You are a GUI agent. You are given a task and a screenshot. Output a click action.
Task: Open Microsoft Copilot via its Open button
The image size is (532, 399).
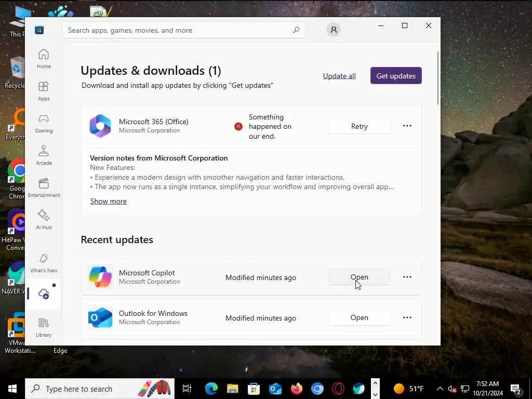pyautogui.click(x=360, y=277)
